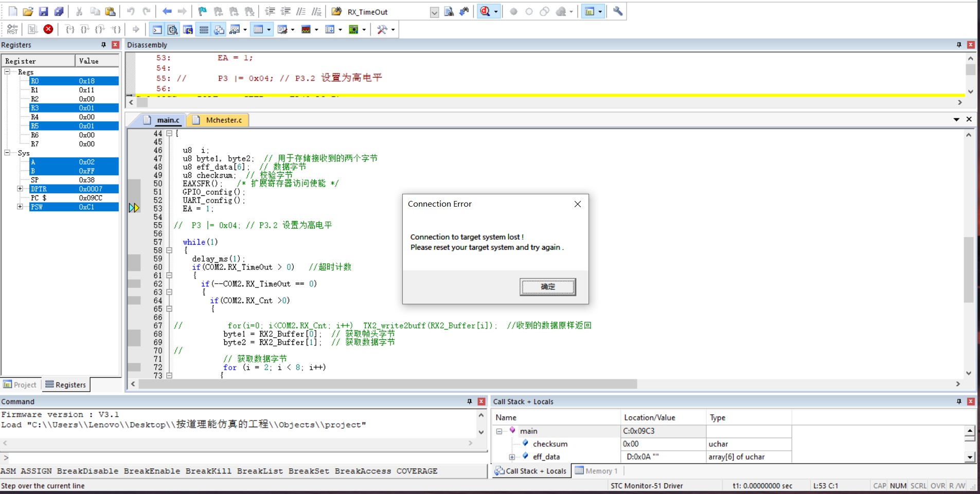Toggle the Start/Stop Debug Session button
Viewport: 980px width, 494px height.
pyautogui.click(x=485, y=11)
